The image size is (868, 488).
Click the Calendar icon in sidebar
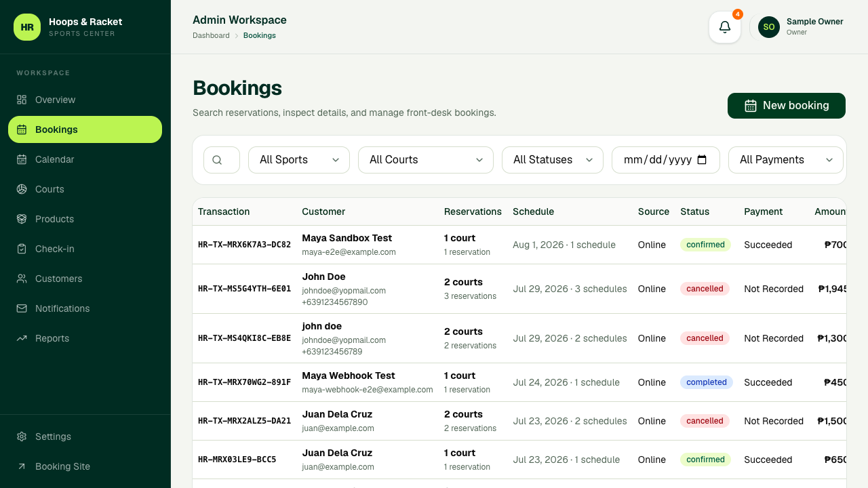(22, 159)
